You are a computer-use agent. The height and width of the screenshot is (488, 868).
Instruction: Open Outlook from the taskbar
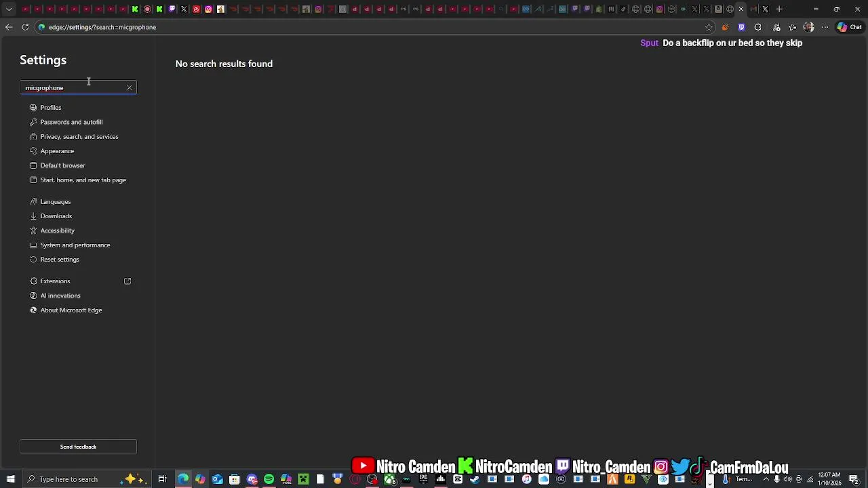point(217,479)
